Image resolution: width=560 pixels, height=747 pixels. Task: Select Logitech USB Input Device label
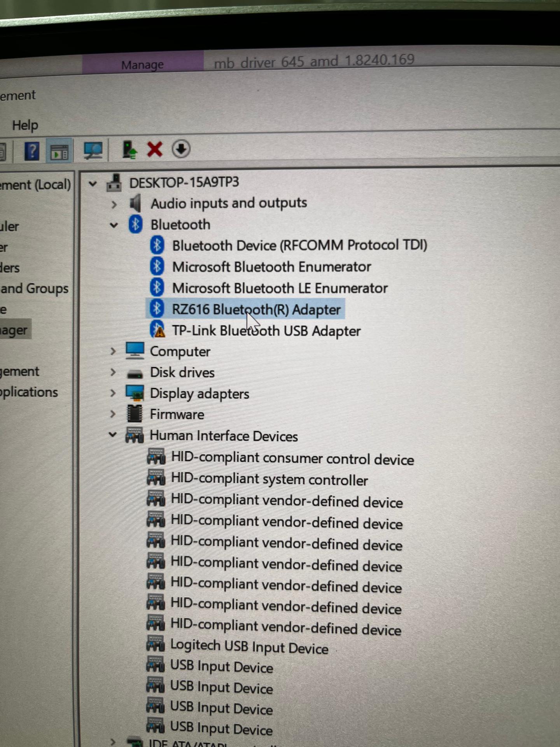tap(249, 647)
